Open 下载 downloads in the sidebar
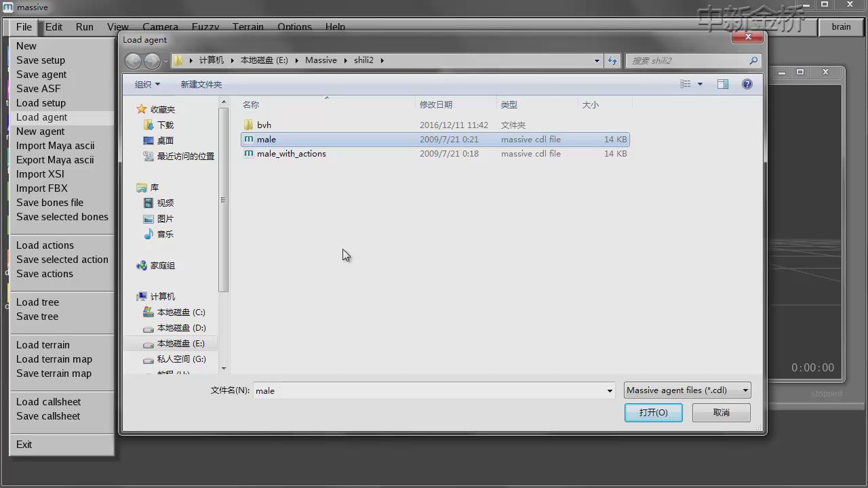The height and width of the screenshot is (488, 868). click(165, 125)
